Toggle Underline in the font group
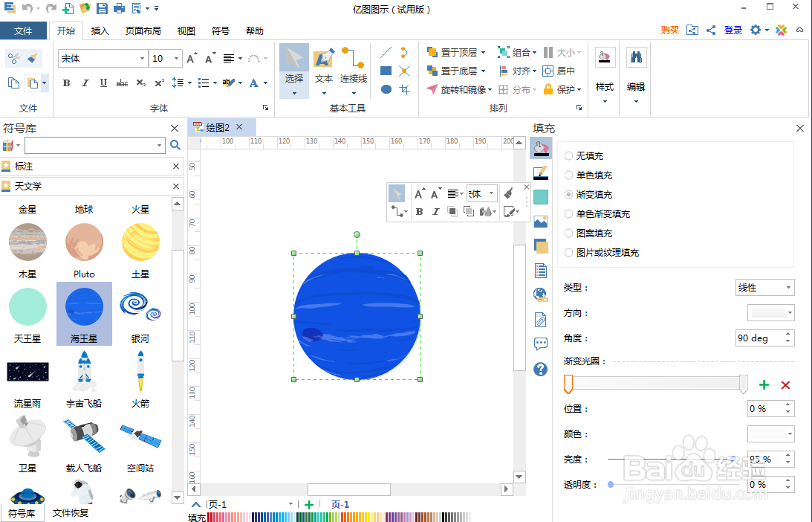This screenshot has height=522, width=812. 103,83
